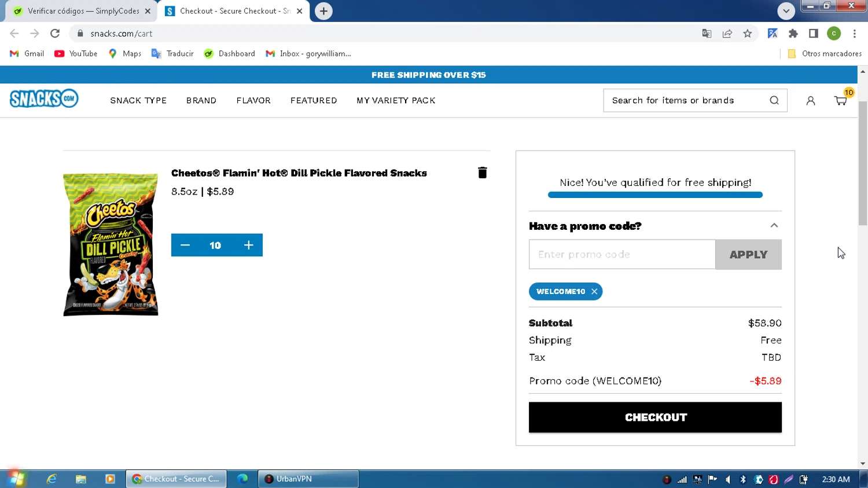The height and width of the screenshot is (488, 868).
Task: Open the FEATURED menu
Action: tap(314, 101)
